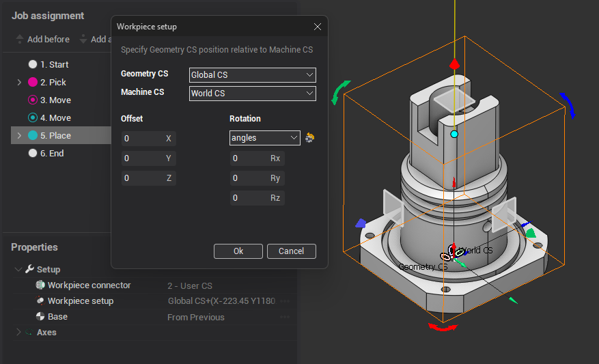Open the Rotation angles dropdown
This screenshot has width=599, height=364.
pos(264,138)
